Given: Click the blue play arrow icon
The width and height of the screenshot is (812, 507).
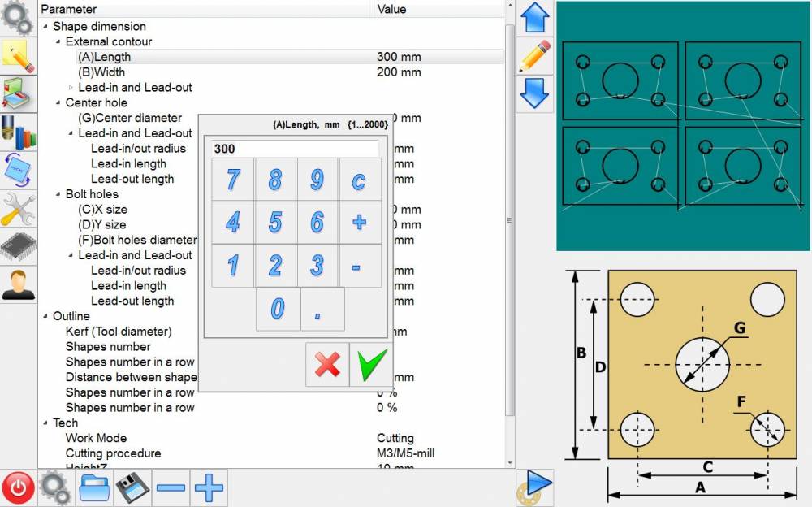Looking at the screenshot, I should point(535,484).
